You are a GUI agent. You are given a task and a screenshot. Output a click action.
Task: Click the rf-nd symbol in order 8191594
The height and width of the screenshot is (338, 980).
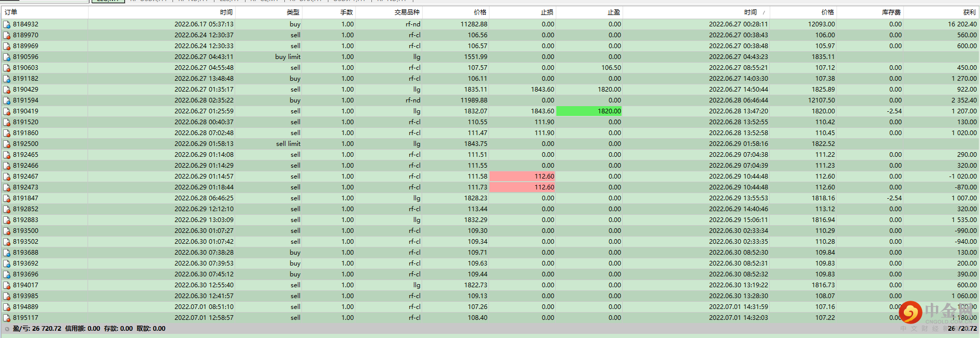point(413,100)
